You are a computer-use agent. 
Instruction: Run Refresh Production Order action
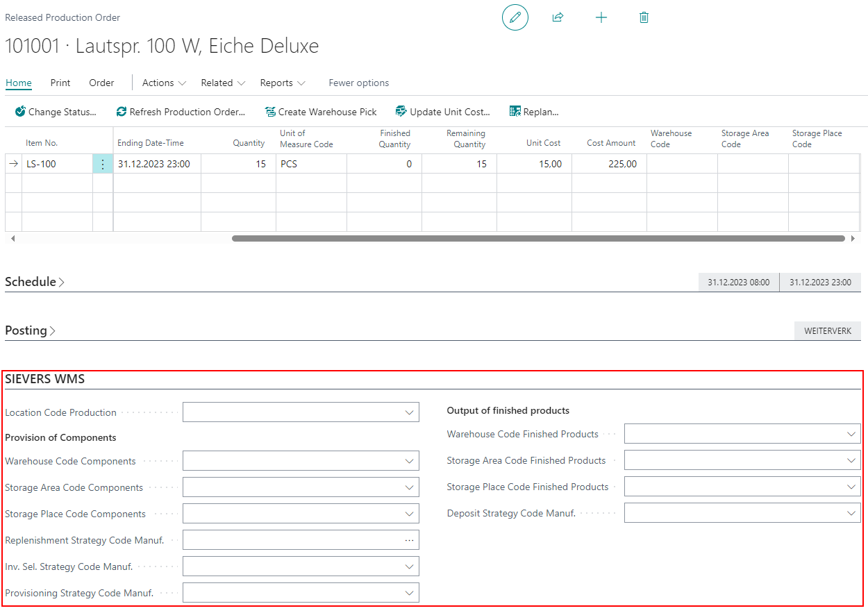coord(181,112)
